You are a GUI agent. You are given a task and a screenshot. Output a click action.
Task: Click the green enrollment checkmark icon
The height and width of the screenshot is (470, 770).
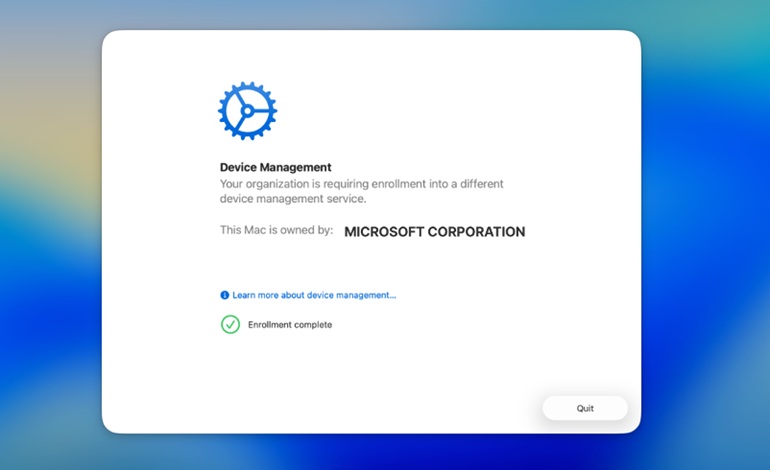point(230,325)
